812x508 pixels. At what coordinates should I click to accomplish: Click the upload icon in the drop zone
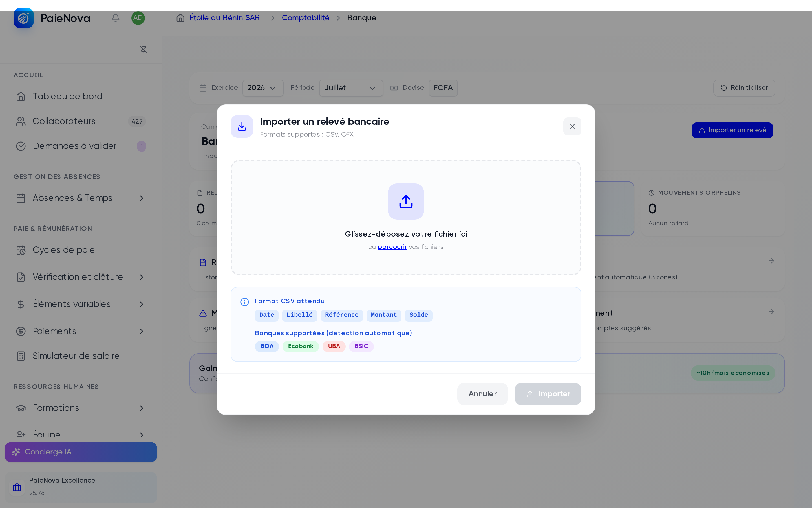(x=406, y=201)
